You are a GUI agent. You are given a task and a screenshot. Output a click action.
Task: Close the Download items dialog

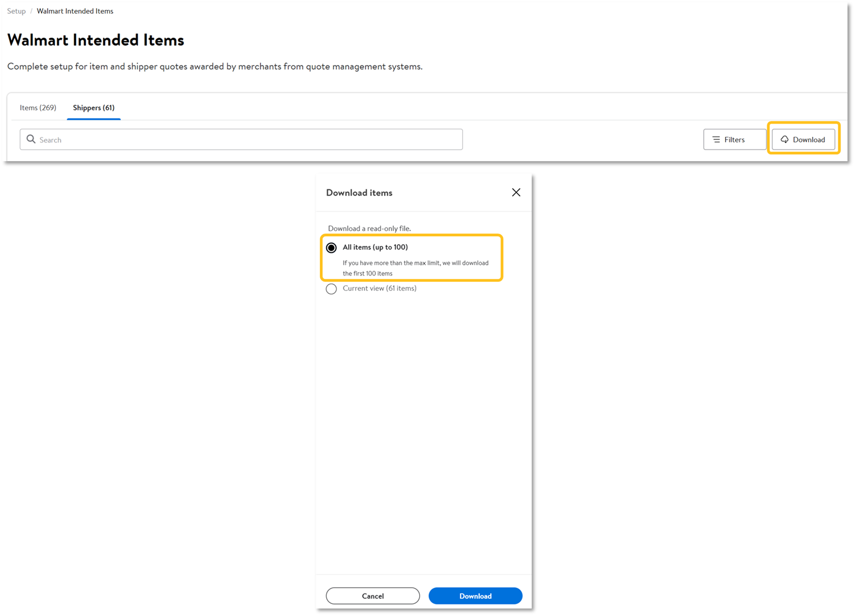pyautogui.click(x=516, y=192)
